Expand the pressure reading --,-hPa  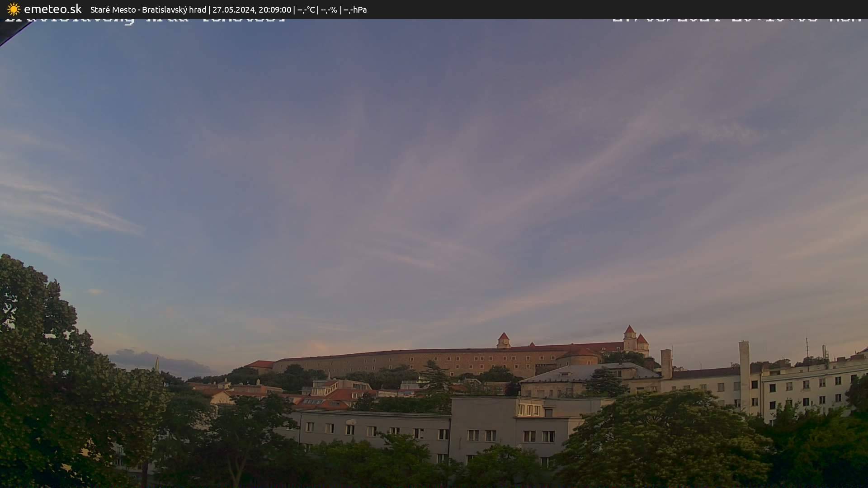click(x=355, y=9)
